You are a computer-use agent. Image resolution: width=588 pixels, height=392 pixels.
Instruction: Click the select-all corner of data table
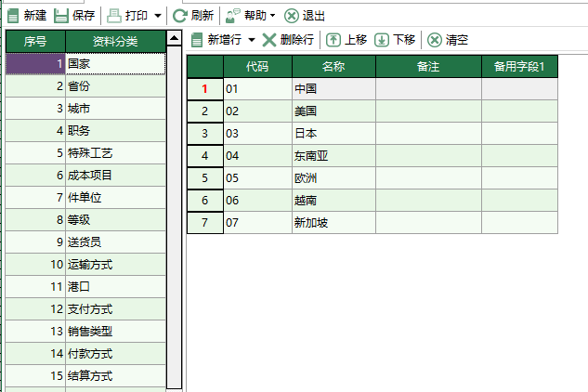[204, 67]
